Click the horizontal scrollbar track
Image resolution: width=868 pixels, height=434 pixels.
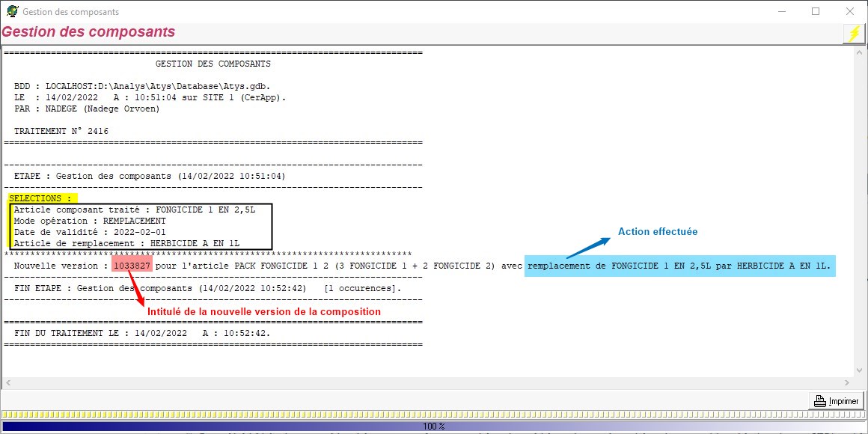click(x=427, y=382)
